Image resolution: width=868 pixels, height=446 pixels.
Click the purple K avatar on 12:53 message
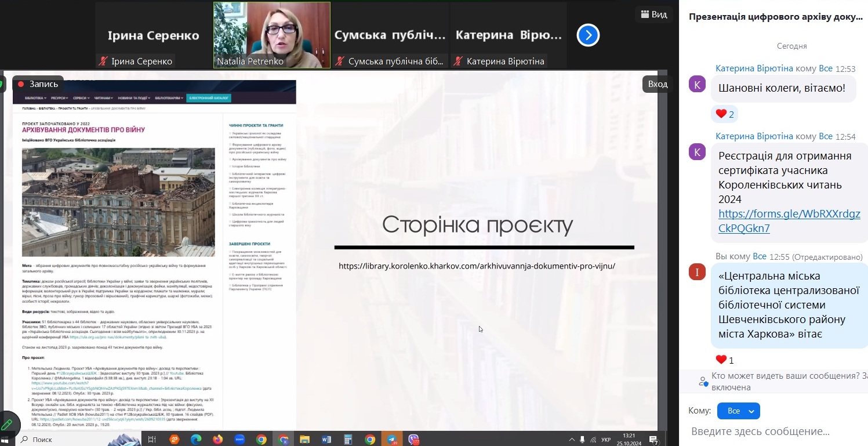point(697,84)
